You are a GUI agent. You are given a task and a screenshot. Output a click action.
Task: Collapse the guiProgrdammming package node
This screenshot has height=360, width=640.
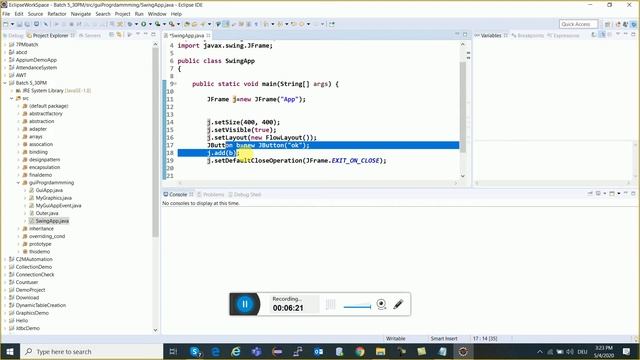(18, 182)
